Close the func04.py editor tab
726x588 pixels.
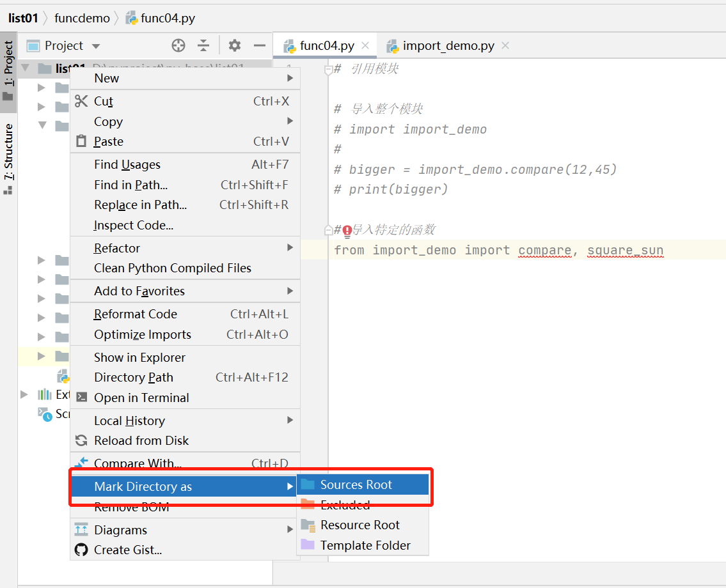click(x=365, y=45)
